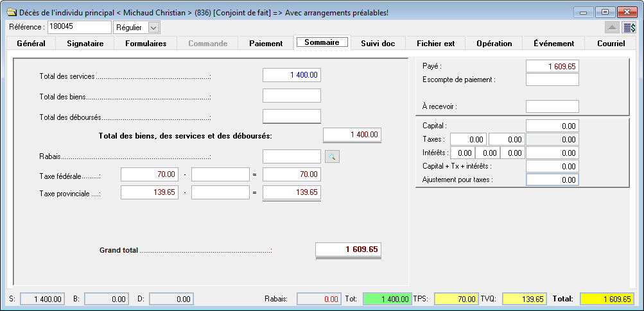Viewport: 644px width, 311px height.
Task: Open the Signataire tab
Action: coord(85,44)
